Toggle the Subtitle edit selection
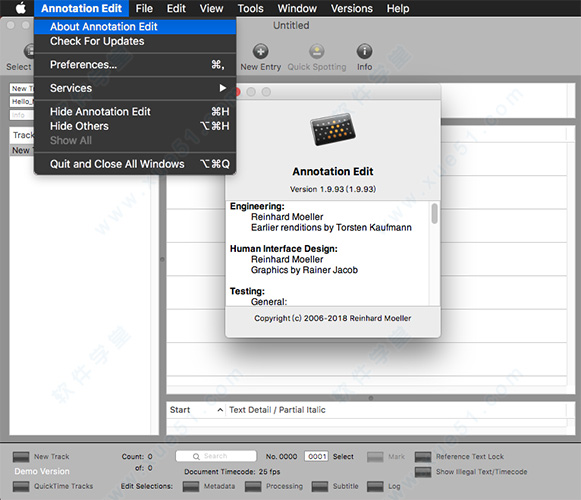Screen dimensions: 581x500 click(320, 486)
